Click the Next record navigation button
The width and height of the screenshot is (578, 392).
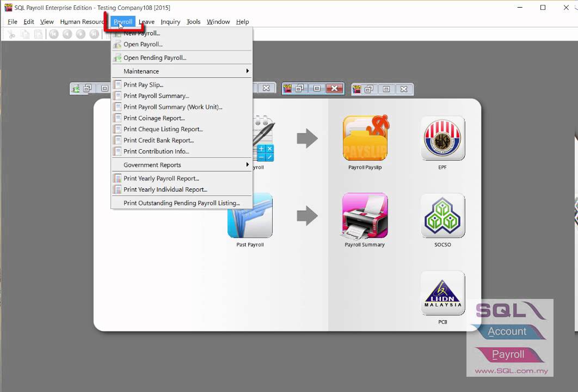pyautogui.click(x=81, y=34)
